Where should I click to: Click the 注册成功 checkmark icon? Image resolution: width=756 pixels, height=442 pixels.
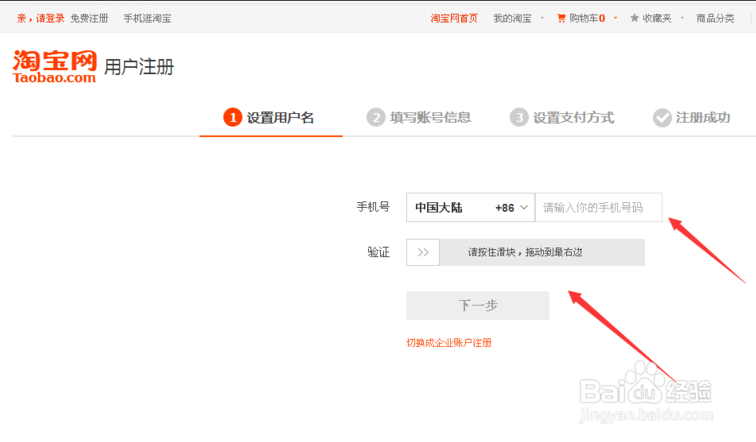pos(662,118)
